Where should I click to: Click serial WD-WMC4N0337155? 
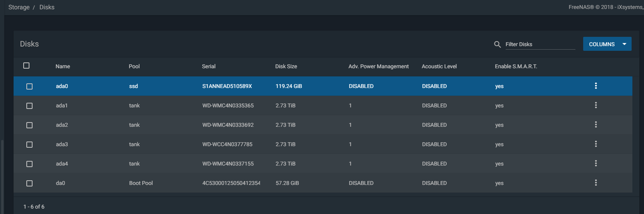pos(228,164)
